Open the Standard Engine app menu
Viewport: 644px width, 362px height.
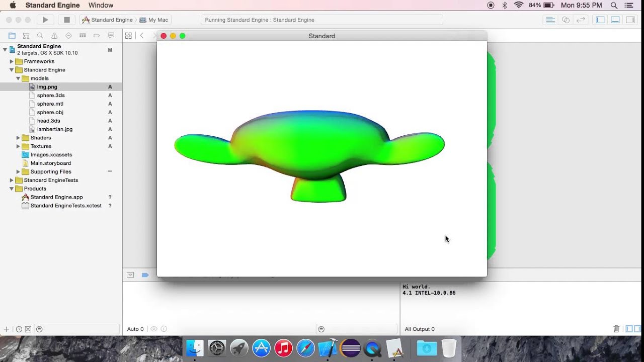[52, 5]
